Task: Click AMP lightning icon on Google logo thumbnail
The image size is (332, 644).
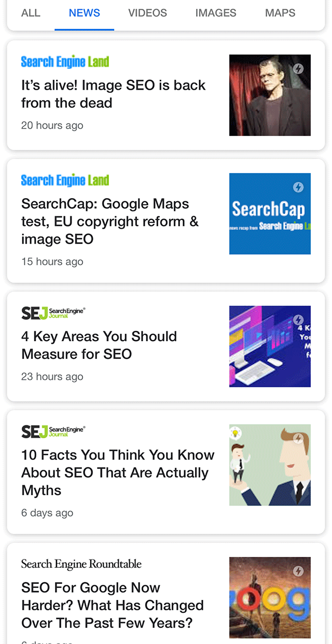Action: click(298, 571)
